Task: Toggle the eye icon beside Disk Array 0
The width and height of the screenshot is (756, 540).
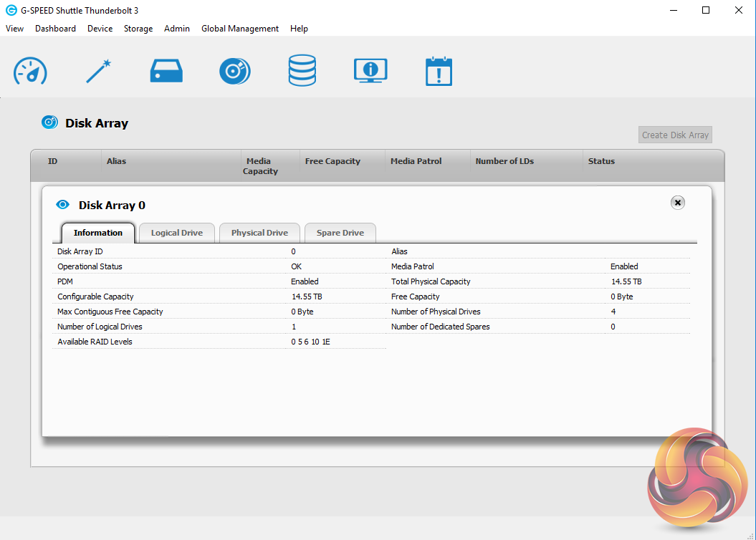Action: coord(63,205)
